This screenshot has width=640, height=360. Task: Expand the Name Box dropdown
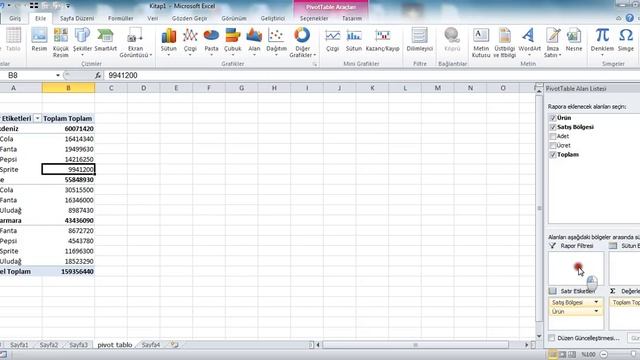click(58, 76)
